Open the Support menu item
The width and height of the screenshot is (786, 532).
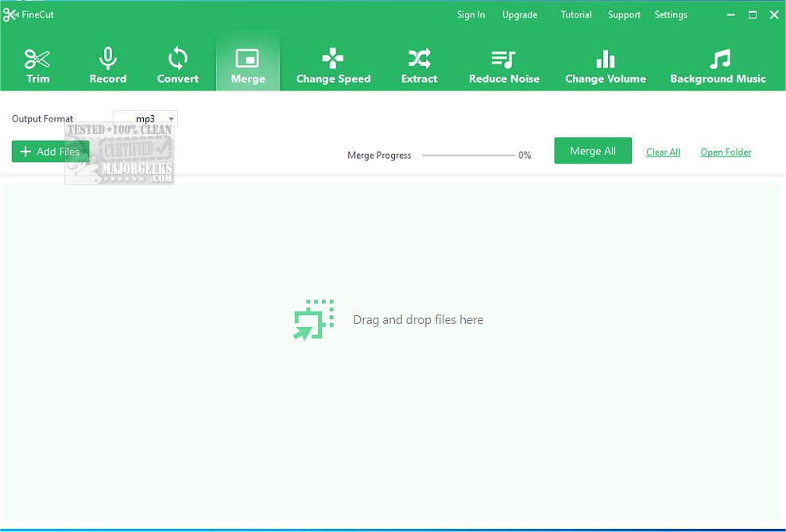[x=624, y=15]
